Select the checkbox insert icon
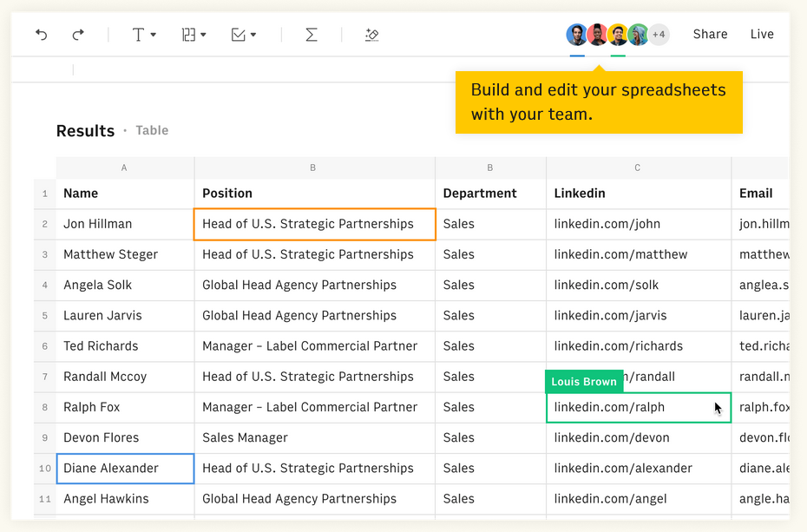The width and height of the screenshot is (807, 532). (239, 34)
